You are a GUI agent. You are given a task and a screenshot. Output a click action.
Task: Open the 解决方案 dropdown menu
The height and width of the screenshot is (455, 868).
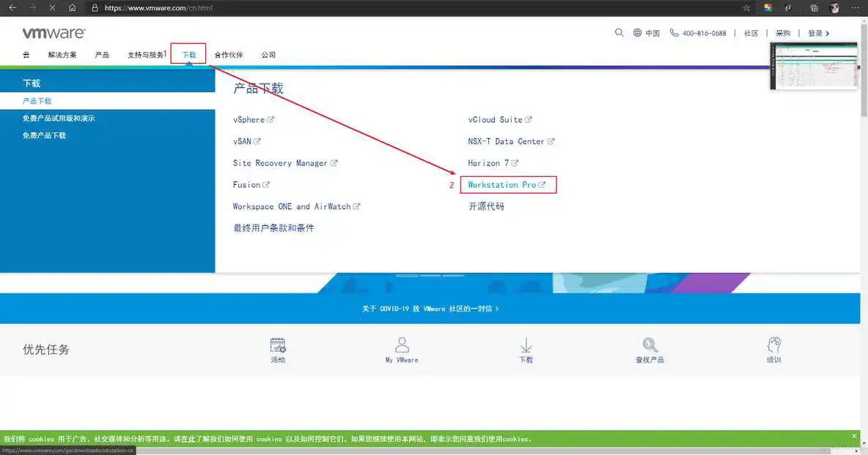tap(63, 54)
